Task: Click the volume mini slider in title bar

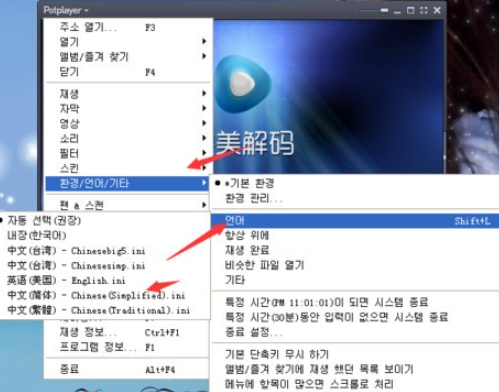Action: click(373, 11)
